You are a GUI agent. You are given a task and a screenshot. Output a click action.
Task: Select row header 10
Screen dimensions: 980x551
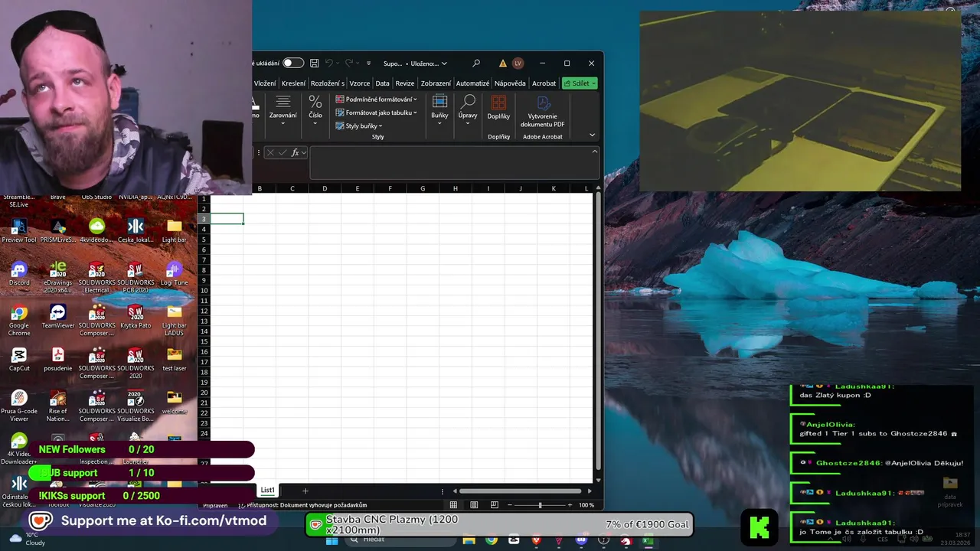(204, 290)
